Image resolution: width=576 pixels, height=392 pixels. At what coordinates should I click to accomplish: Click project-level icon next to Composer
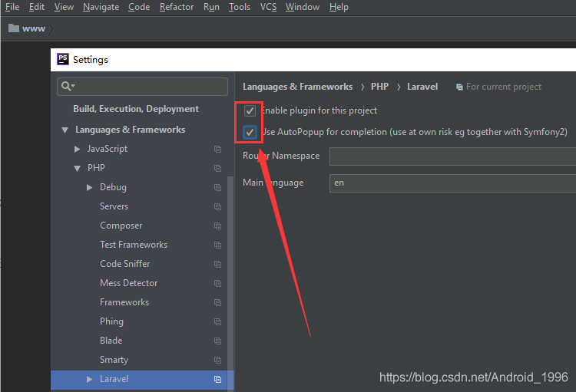[218, 226]
